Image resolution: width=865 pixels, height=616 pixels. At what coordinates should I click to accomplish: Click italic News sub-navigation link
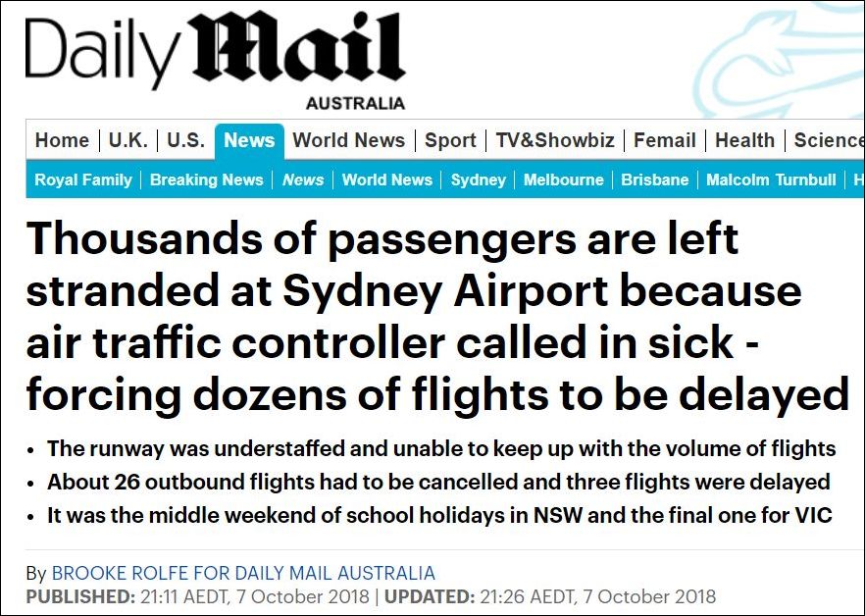click(x=303, y=180)
